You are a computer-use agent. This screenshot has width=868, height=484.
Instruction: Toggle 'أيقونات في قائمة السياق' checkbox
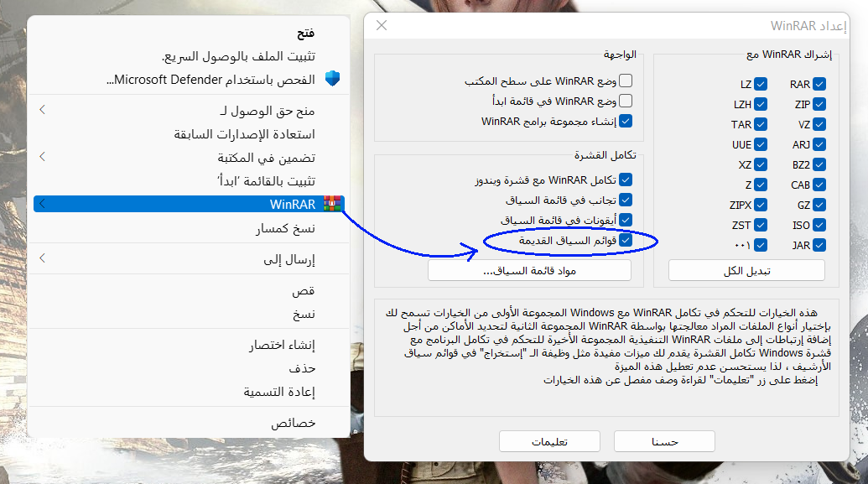coord(626,220)
